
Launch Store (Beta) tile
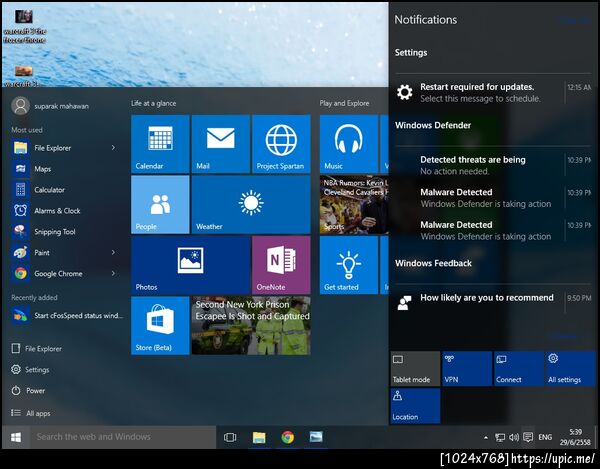pos(160,325)
